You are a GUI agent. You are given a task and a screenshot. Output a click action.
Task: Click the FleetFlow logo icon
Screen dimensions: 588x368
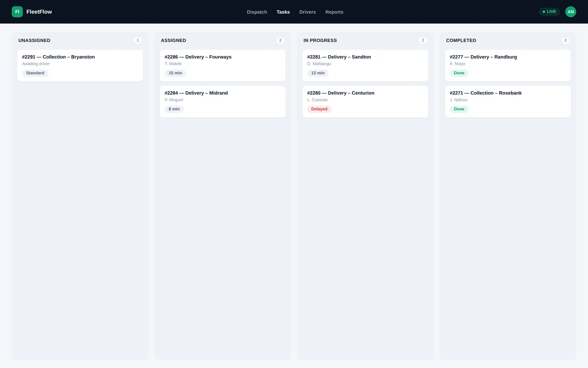(x=17, y=12)
